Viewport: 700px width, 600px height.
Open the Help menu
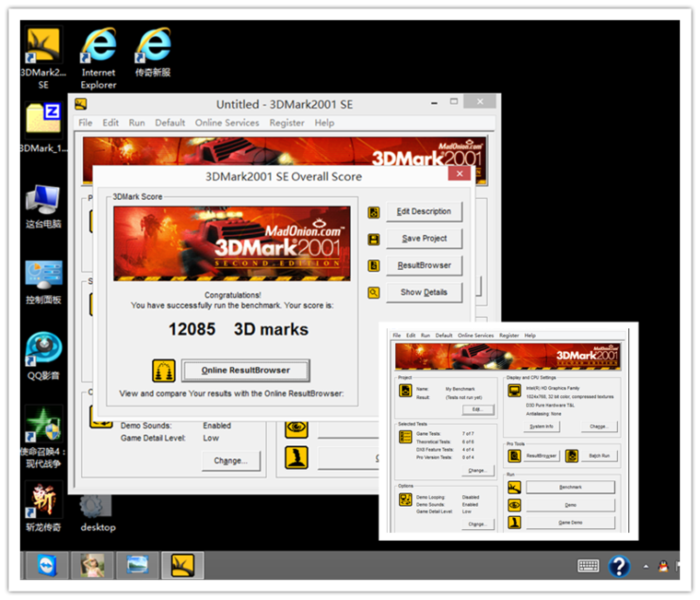click(x=324, y=123)
